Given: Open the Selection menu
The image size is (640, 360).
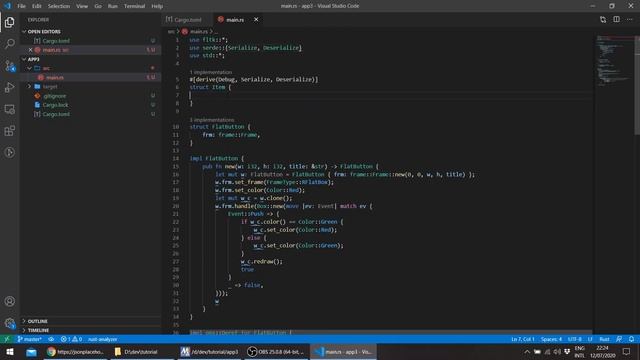Looking at the screenshot, I should [59, 6].
